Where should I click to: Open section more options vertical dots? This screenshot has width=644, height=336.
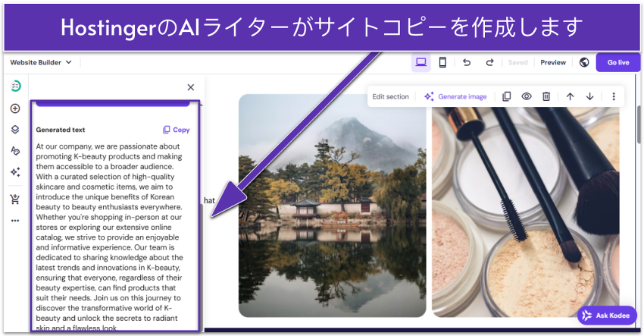coord(614,96)
